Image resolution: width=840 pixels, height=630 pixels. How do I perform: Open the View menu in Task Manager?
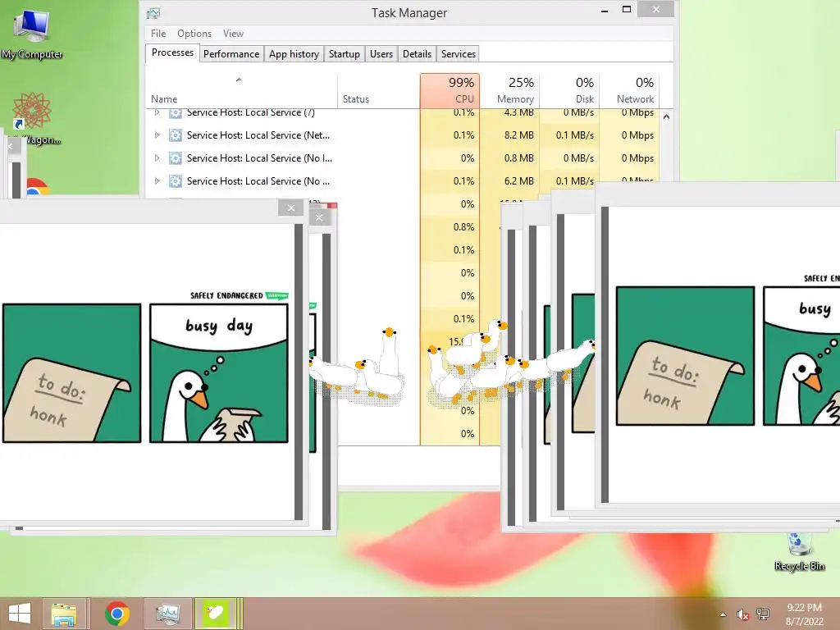[233, 33]
